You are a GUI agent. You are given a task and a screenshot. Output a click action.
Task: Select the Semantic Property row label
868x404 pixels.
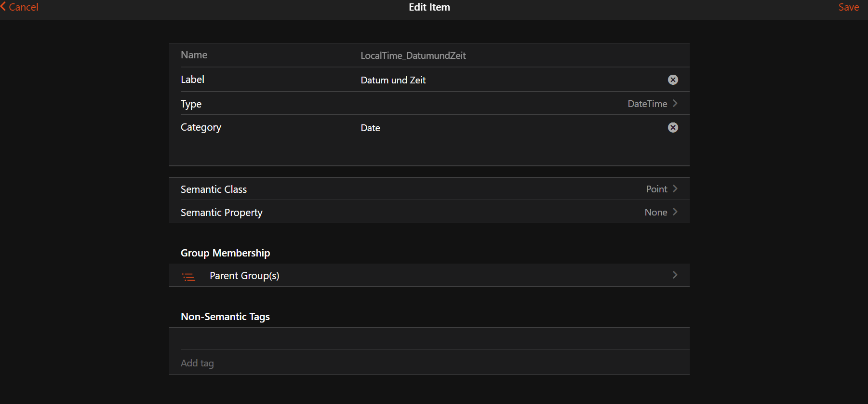(x=221, y=213)
